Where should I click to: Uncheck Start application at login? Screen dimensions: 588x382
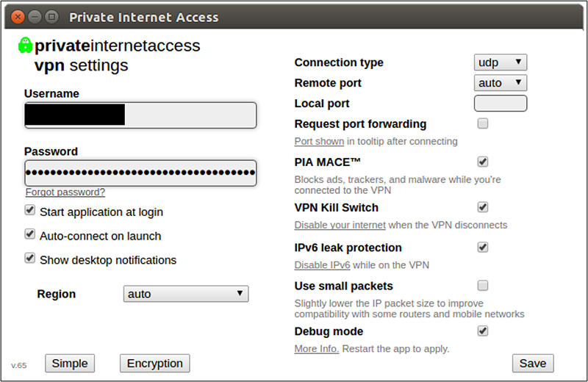[30, 210]
